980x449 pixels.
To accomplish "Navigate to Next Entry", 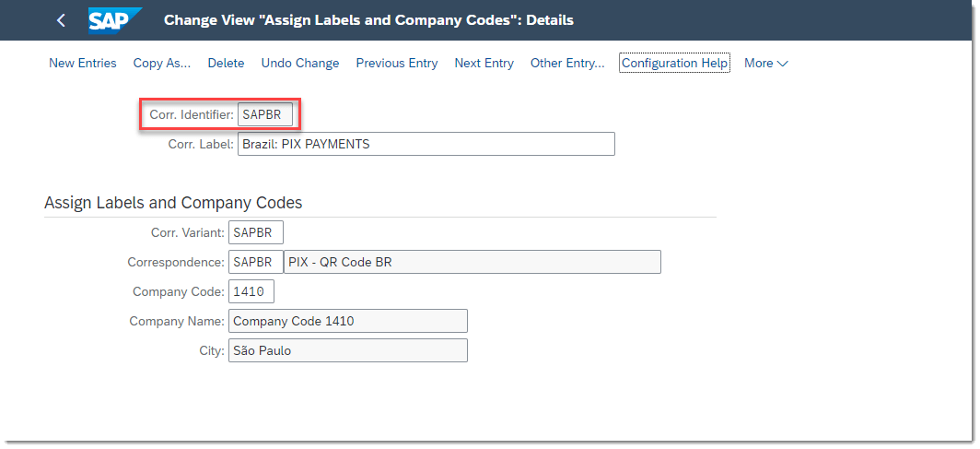I will coord(484,64).
